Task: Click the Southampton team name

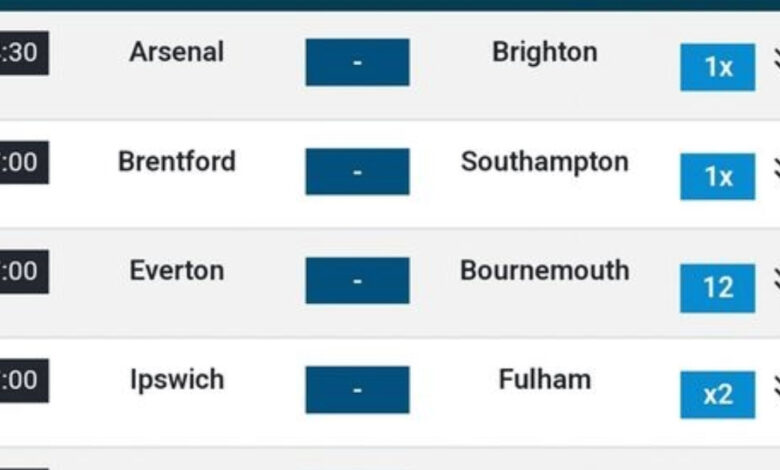Action: click(545, 163)
